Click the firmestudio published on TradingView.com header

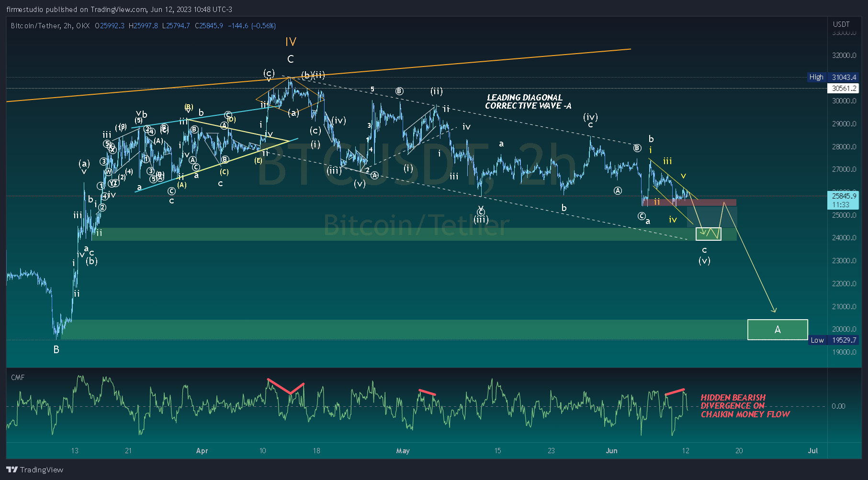(x=119, y=10)
